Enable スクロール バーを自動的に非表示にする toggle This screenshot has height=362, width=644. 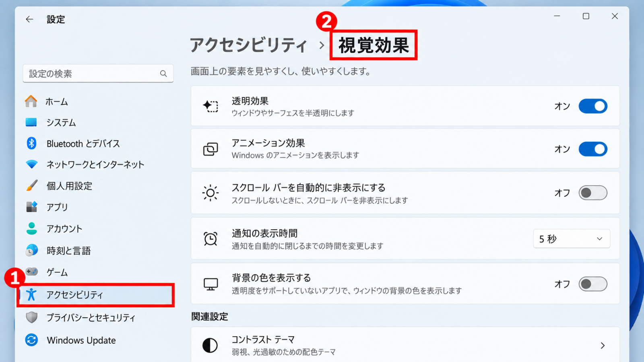point(593,193)
